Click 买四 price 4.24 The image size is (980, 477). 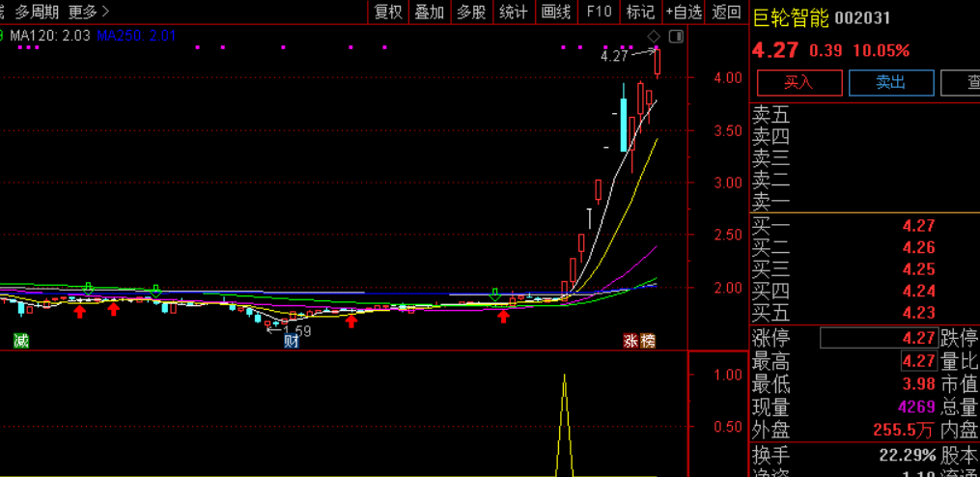pos(919,292)
